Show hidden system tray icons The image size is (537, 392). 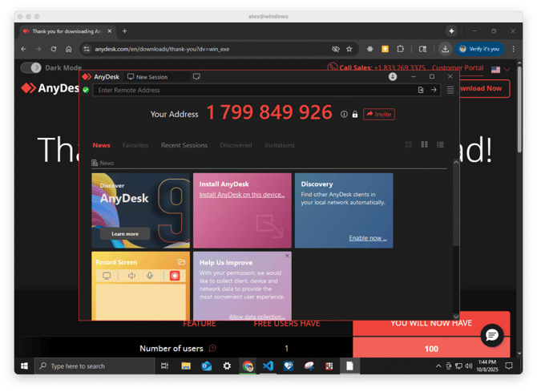point(438,366)
